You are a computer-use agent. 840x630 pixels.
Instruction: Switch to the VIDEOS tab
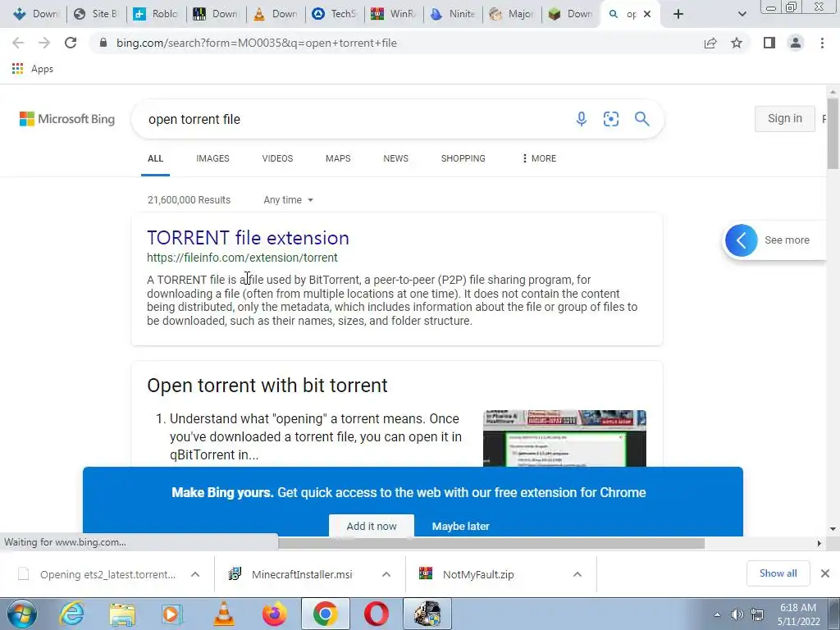coord(277,158)
